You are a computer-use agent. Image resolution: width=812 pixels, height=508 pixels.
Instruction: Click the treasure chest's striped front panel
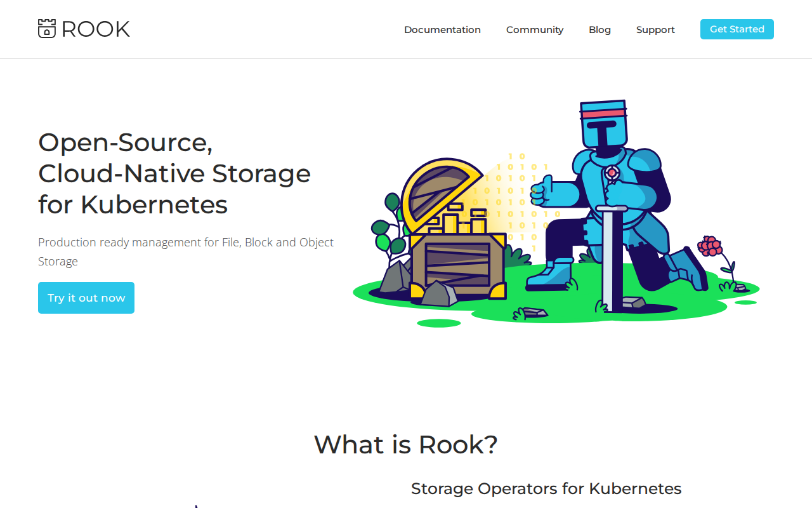(x=457, y=264)
